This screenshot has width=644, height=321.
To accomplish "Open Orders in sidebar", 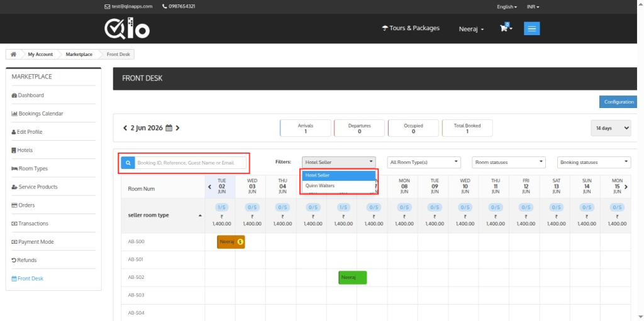I will pyautogui.click(x=23, y=205).
